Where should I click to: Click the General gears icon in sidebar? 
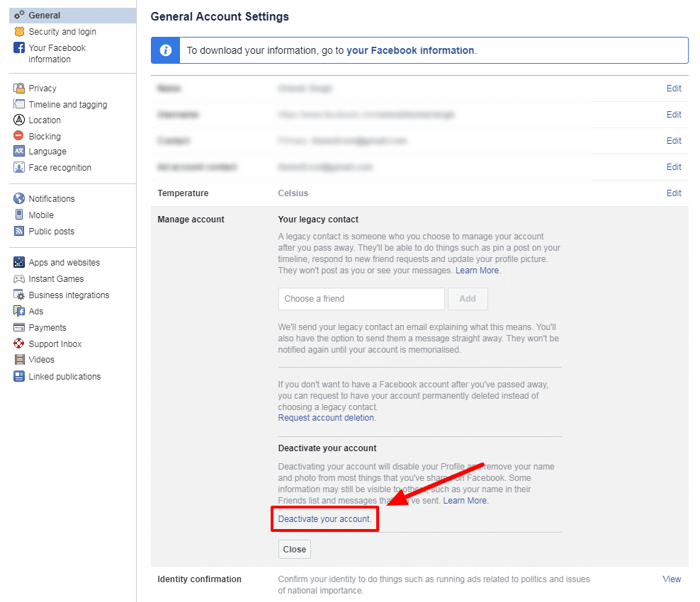19,15
